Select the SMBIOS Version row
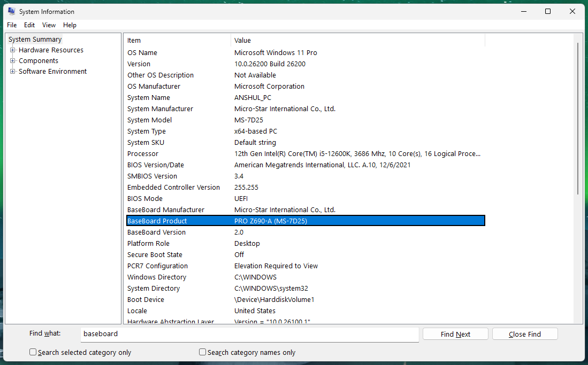This screenshot has height=365, width=588. 306,176
